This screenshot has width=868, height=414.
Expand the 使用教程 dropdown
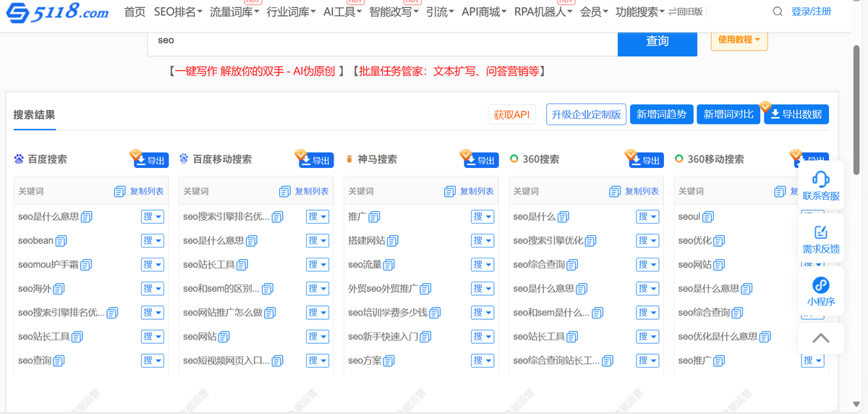[739, 40]
